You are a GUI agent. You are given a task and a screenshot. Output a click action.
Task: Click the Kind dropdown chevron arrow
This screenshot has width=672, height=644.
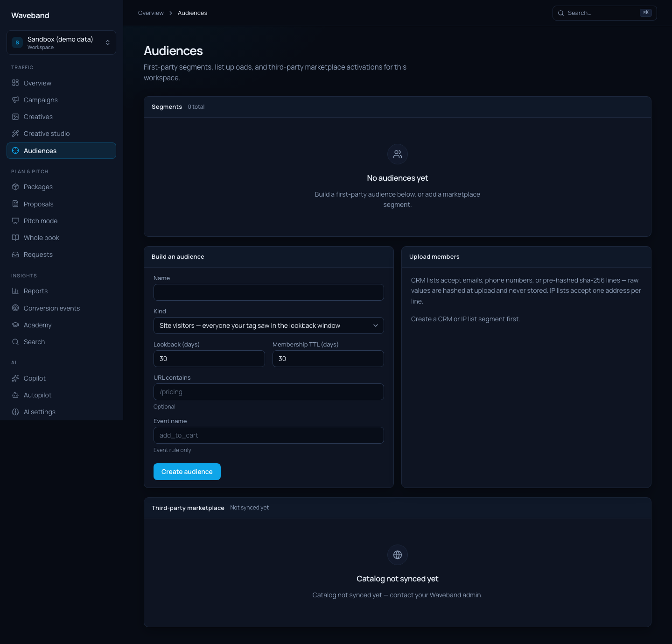click(x=376, y=326)
